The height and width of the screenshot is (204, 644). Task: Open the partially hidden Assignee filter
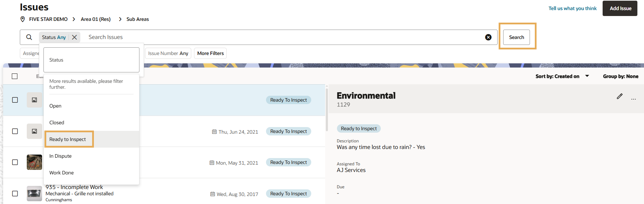point(30,53)
